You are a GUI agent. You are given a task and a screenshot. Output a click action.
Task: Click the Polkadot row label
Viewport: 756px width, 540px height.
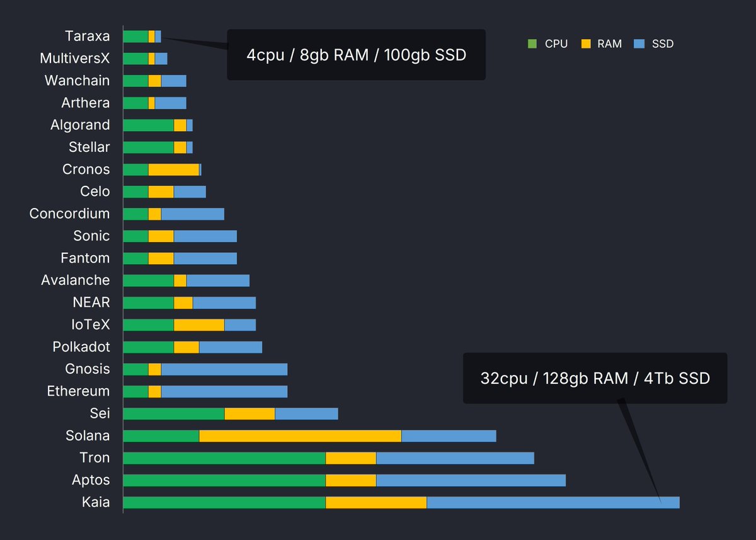[83, 347]
